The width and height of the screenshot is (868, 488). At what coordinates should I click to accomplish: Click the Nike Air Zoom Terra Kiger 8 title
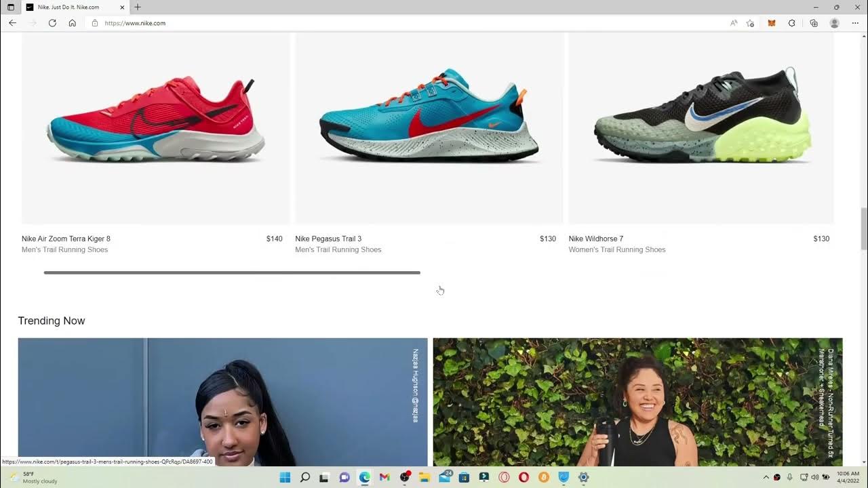point(66,239)
